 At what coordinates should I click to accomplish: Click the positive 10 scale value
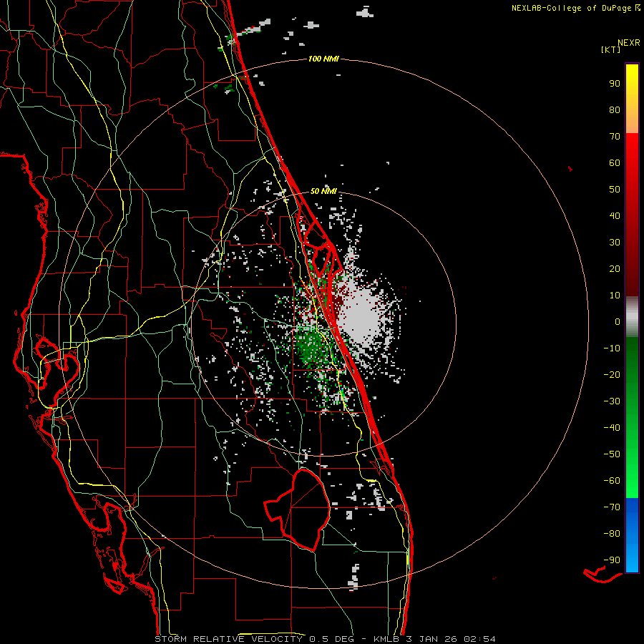[x=615, y=296]
